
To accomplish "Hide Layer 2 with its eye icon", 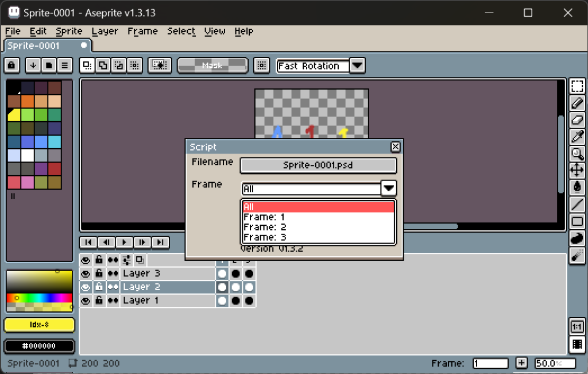I will point(86,287).
